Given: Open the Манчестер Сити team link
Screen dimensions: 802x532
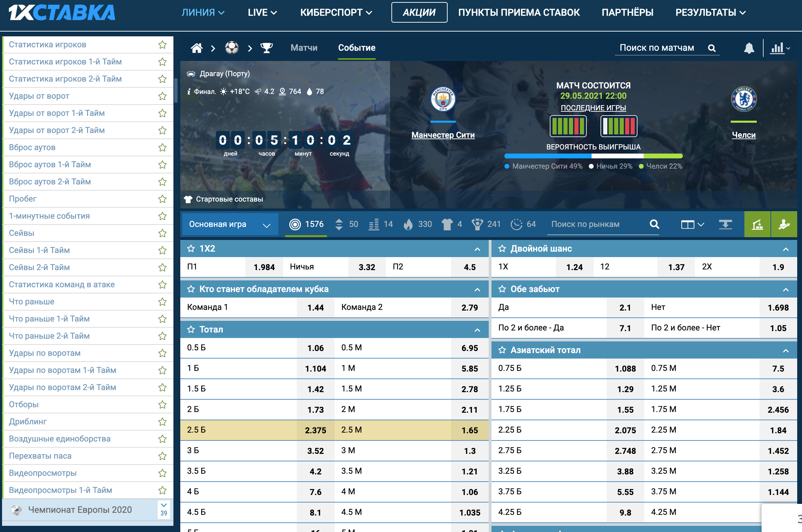Looking at the screenshot, I should [443, 135].
